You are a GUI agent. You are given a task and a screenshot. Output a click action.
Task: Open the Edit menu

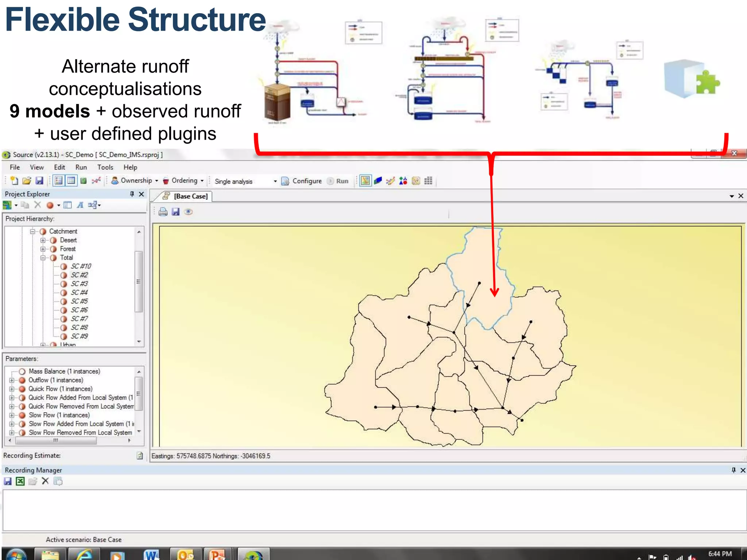[59, 167]
